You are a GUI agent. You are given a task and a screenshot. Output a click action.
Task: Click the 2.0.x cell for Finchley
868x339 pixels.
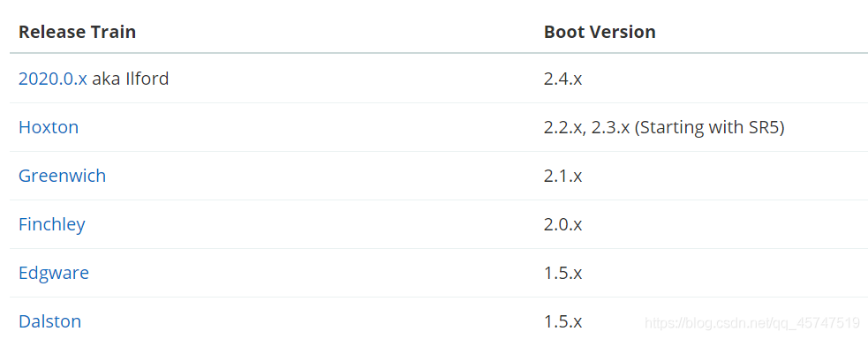562,224
